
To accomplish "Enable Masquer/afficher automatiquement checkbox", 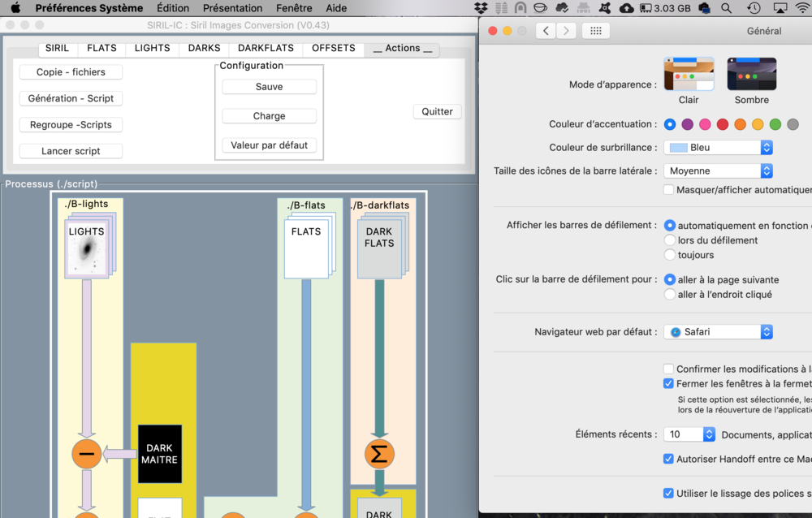I will [x=668, y=190].
